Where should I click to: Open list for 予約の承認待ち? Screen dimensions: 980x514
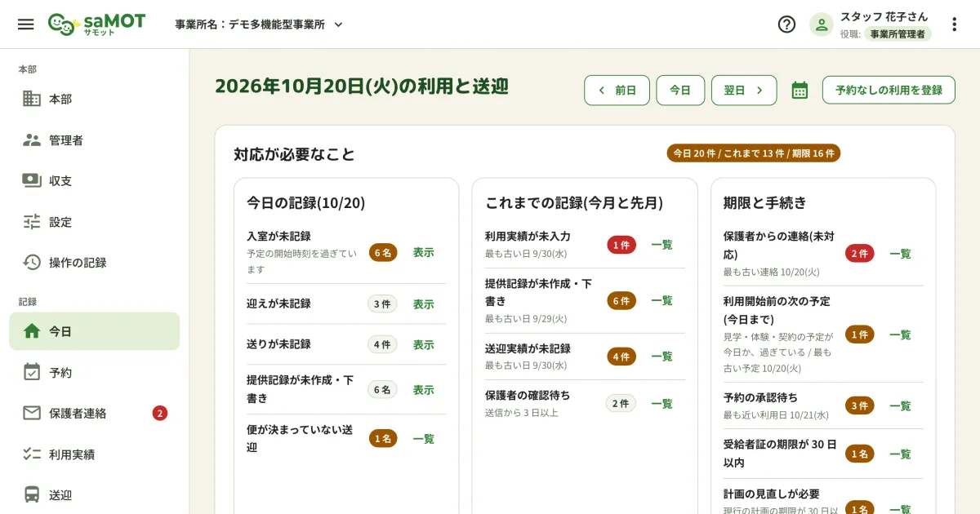[900, 405]
